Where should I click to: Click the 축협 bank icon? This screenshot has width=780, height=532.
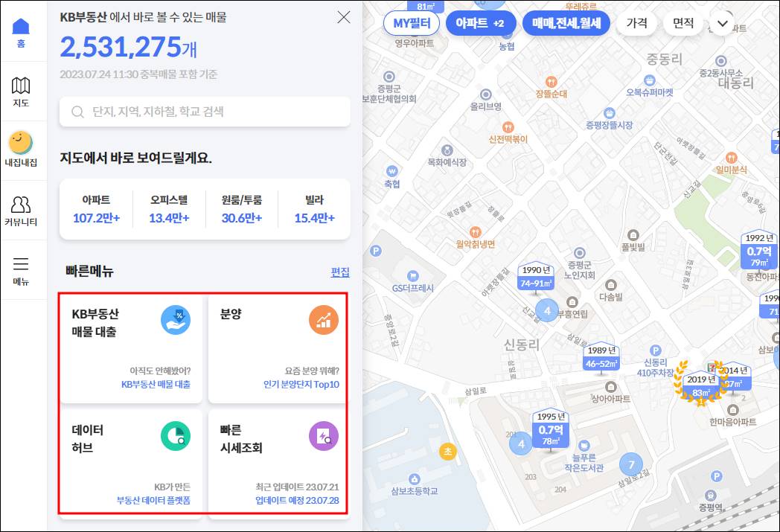[392, 172]
